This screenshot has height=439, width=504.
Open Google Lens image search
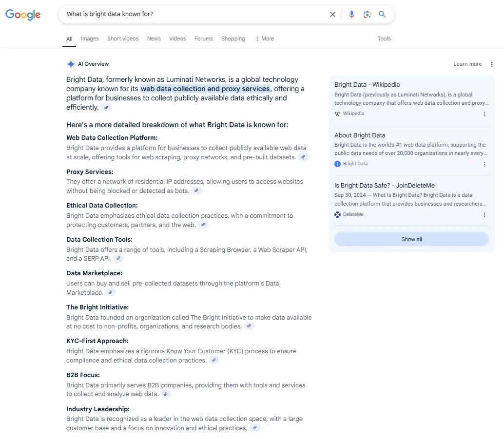pyautogui.click(x=367, y=15)
